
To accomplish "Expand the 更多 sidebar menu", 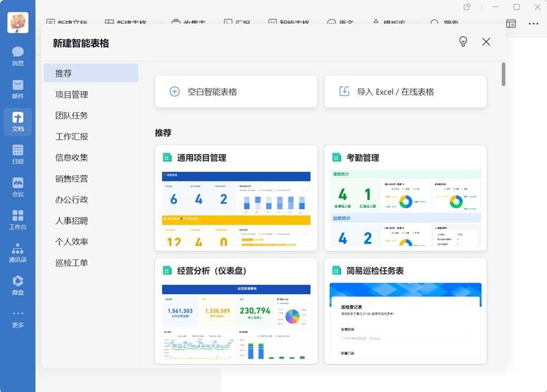I will [18, 317].
